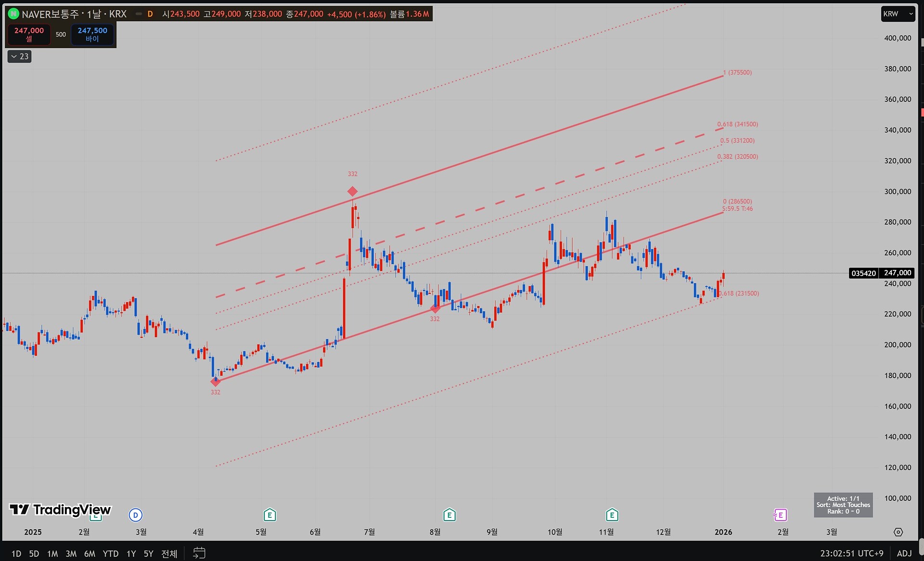The height and width of the screenshot is (561, 924).
Task: Select the 1M time range
Action: coord(52,554)
